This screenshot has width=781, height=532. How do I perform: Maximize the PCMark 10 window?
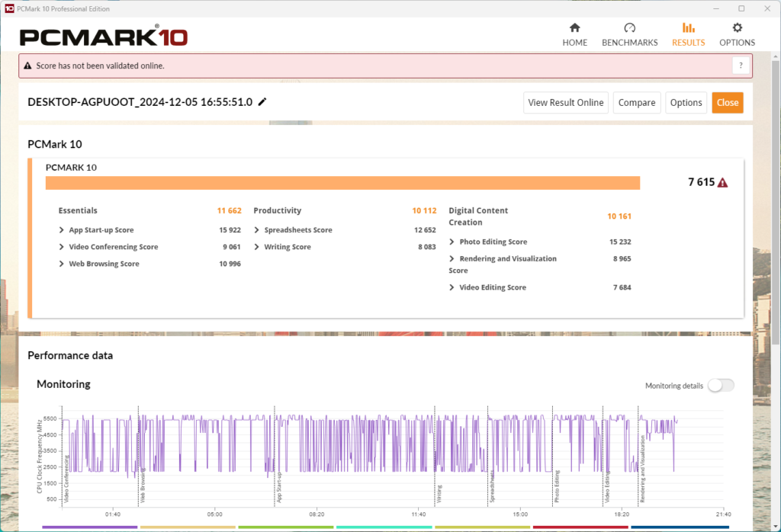point(741,8)
